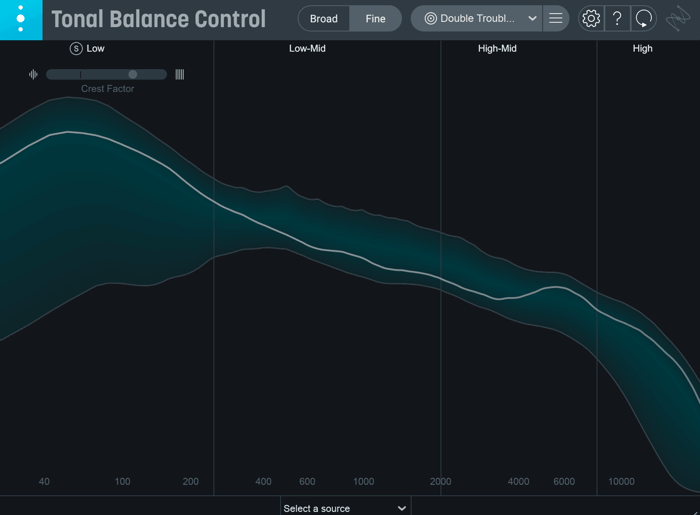The height and width of the screenshot is (515, 700).
Task: Open the help question mark
Action: pos(617,19)
